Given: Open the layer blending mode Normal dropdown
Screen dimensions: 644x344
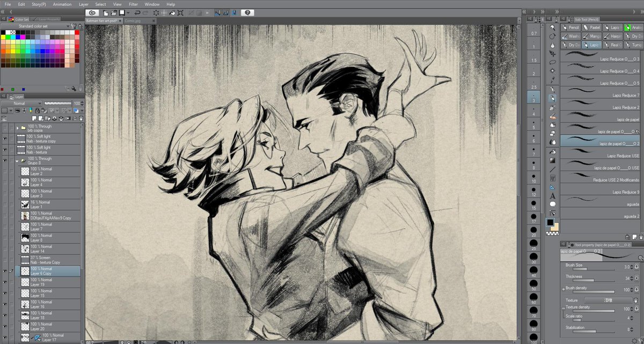Looking at the screenshot, I should point(23,103).
